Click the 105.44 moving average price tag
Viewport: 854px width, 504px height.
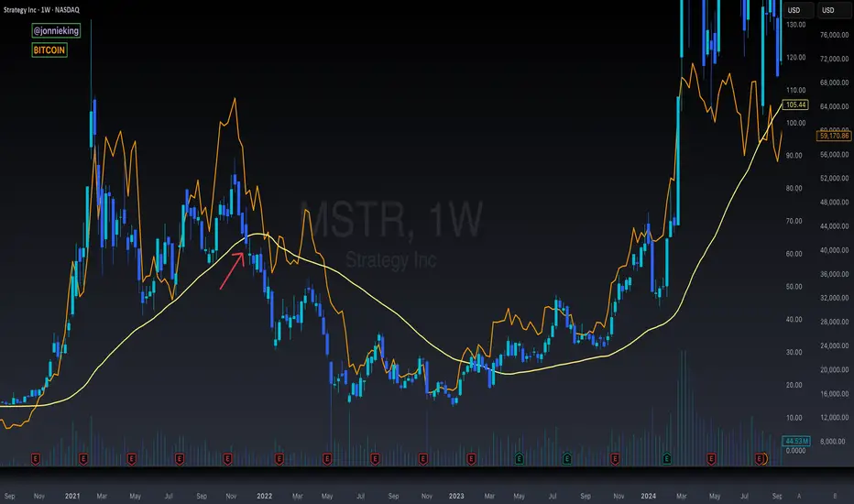795,104
